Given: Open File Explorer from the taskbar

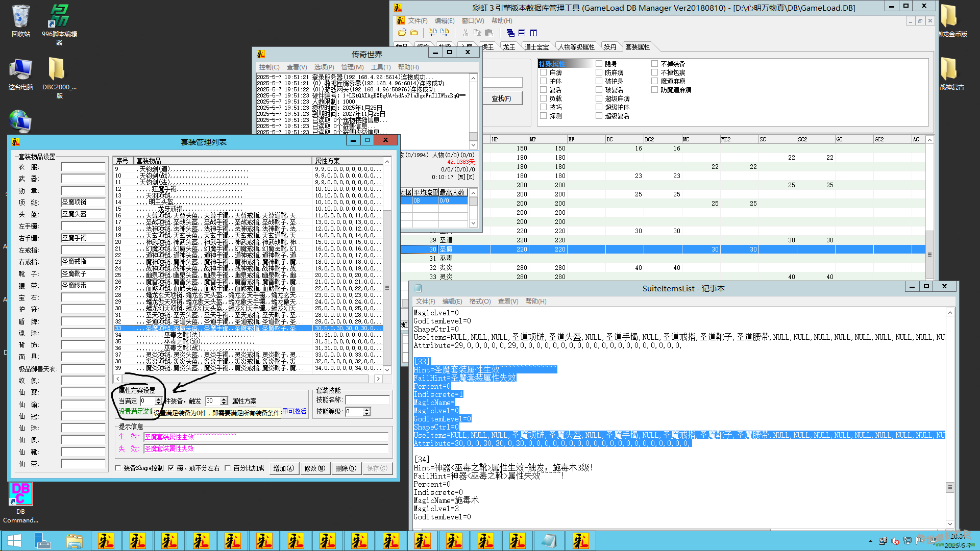Looking at the screenshot, I should coord(75,541).
